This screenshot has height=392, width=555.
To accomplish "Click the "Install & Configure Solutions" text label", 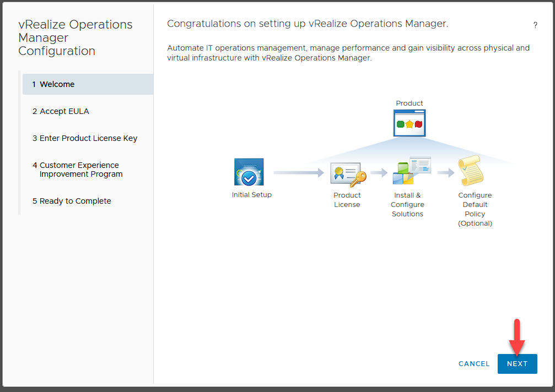I will [x=407, y=204].
